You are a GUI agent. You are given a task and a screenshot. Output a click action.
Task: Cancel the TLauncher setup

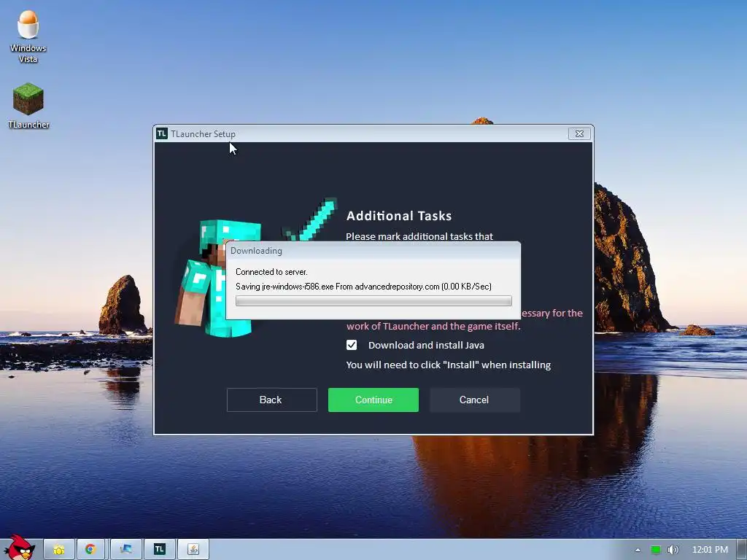pyautogui.click(x=474, y=400)
